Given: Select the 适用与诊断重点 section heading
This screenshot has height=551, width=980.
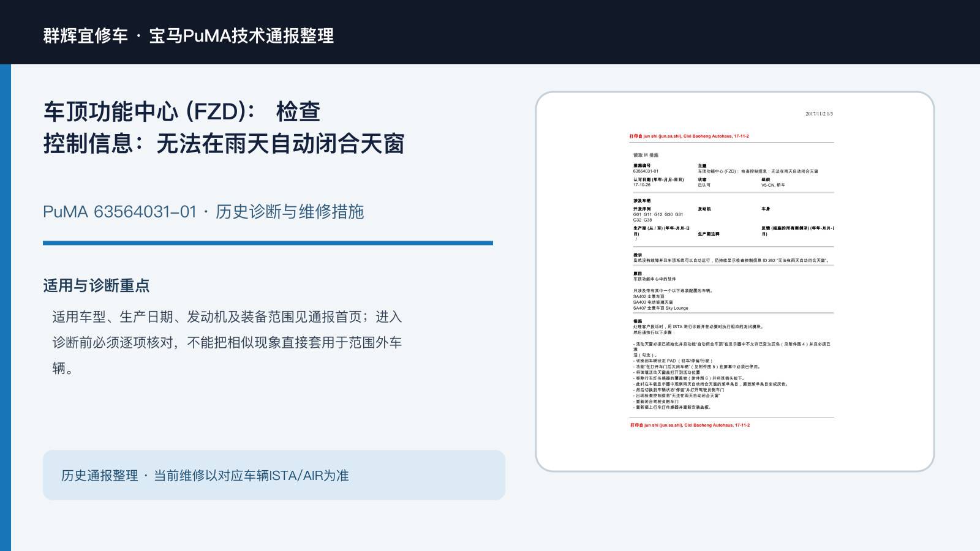Looking at the screenshot, I should [x=96, y=285].
